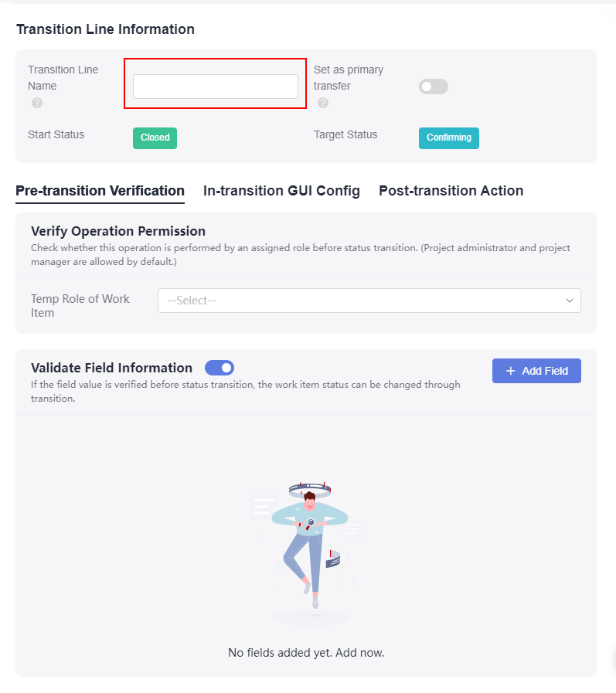Viewport: 616px width, 693px height.
Task: Go to the Post-transition Action tab
Action: [451, 191]
